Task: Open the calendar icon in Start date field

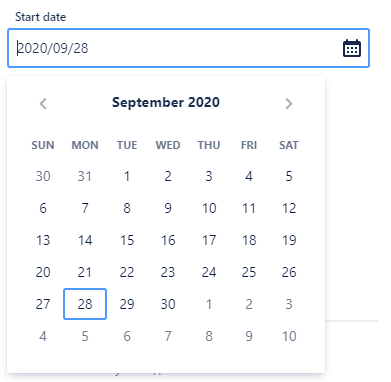Action: 352,48
